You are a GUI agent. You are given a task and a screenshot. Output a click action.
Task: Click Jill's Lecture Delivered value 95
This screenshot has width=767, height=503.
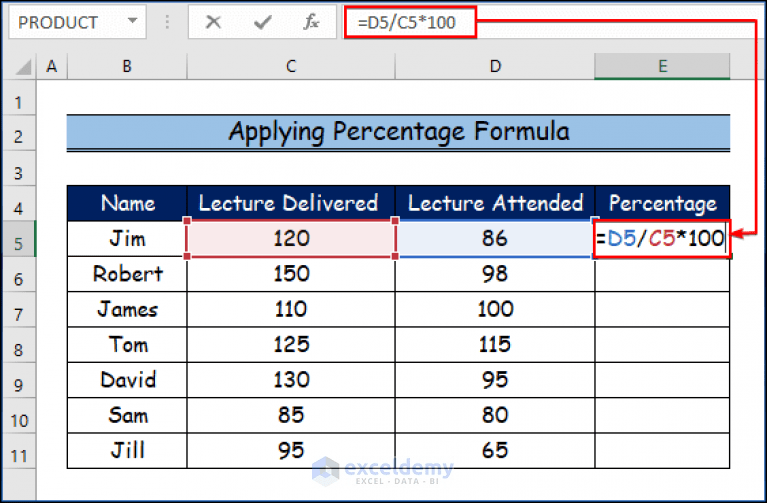[x=291, y=450]
